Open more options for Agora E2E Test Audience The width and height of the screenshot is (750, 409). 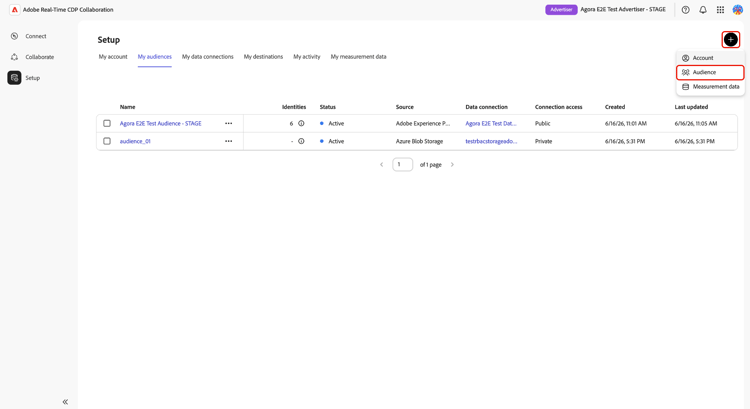point(229,123)
